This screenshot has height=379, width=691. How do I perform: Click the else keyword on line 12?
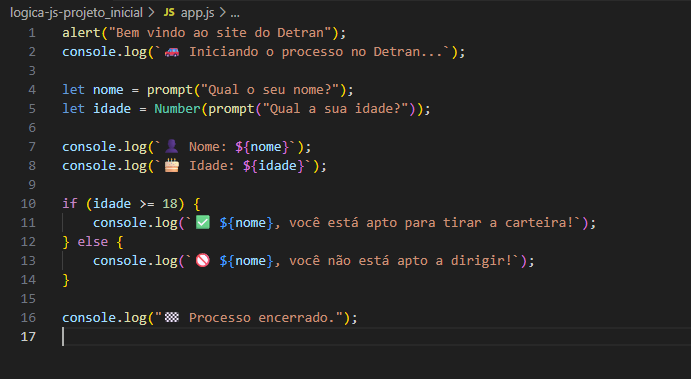pos(93,242)
